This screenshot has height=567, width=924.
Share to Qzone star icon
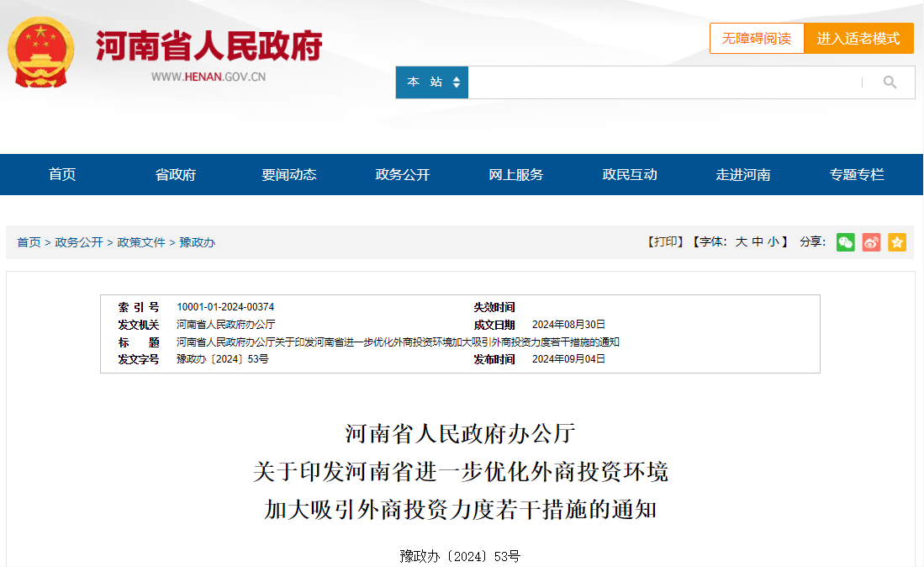tap(897, 242)
